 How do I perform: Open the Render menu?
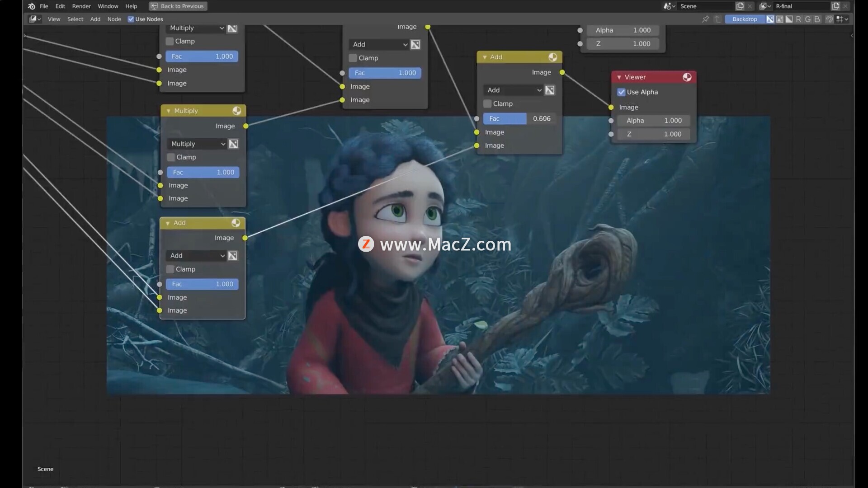tap(81, 6)
